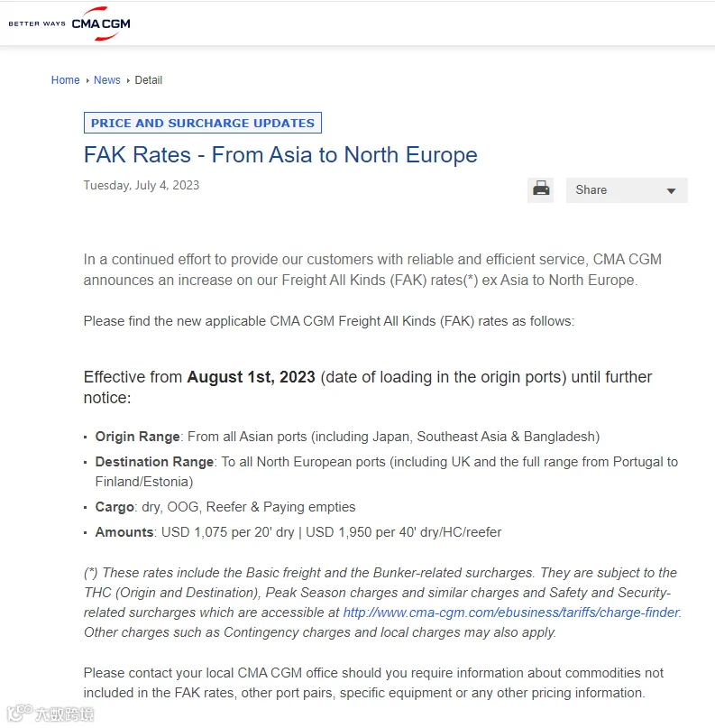The height and width of the screenshot is (728, 715).
Task: Click the breadcrumb arrow after News
Action: click(x=128, y=80)
